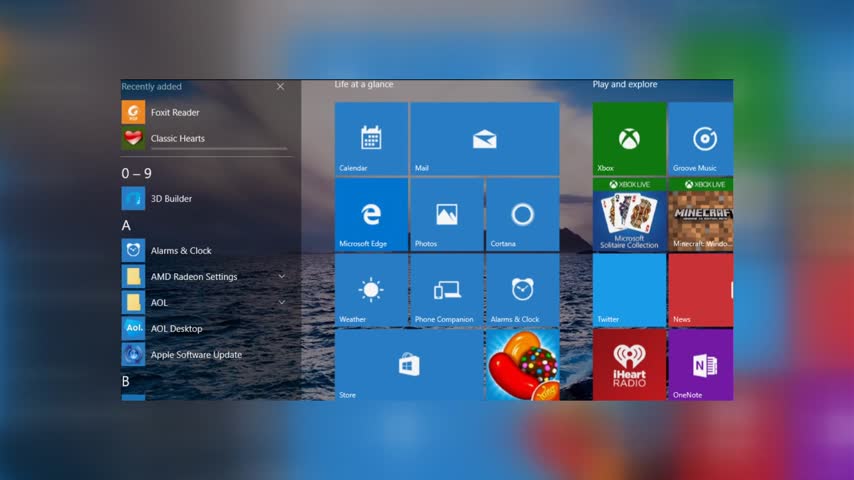The image size is (854, 480).
Task: Expand the AMD Radeon Settings folder
Action: pos(281,276)
